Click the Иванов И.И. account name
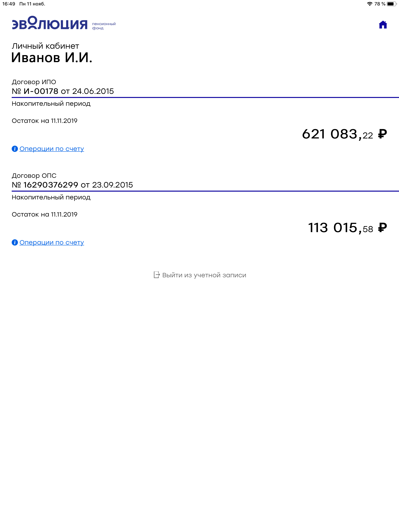 (x=52, y=57)
